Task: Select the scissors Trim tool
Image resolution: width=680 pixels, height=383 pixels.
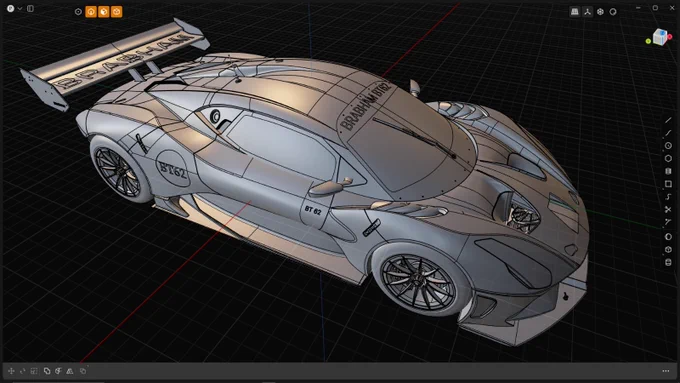Action: [668, 210]
